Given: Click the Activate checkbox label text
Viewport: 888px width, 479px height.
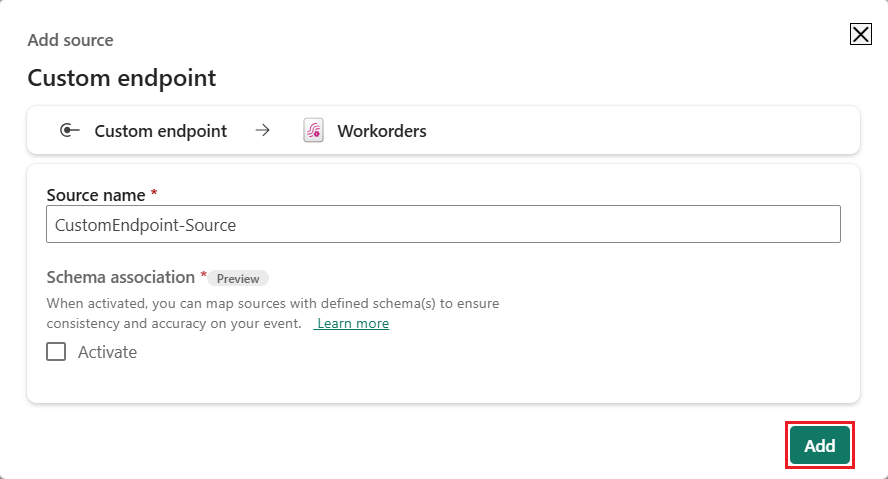Looking at the screenshot, I should point(107,352).
